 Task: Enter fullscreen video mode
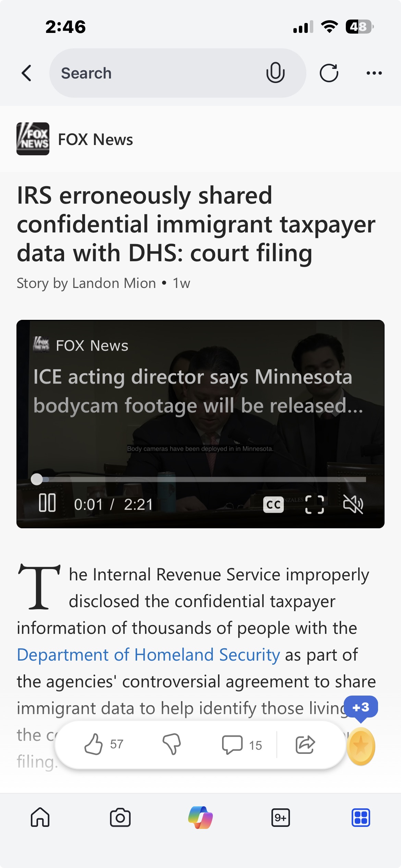tap(314, 504)
